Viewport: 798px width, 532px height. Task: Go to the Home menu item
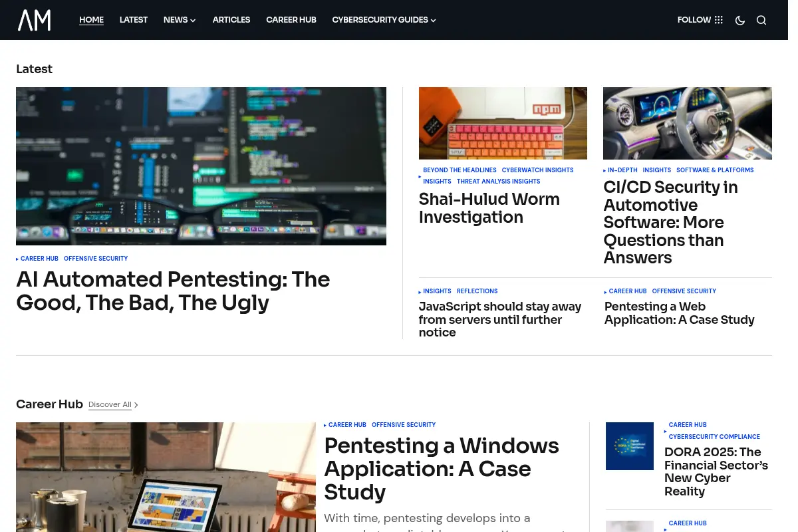91,20
